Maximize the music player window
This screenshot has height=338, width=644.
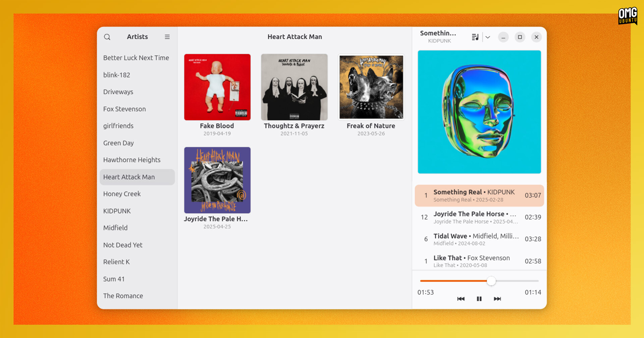pos(520,37)
